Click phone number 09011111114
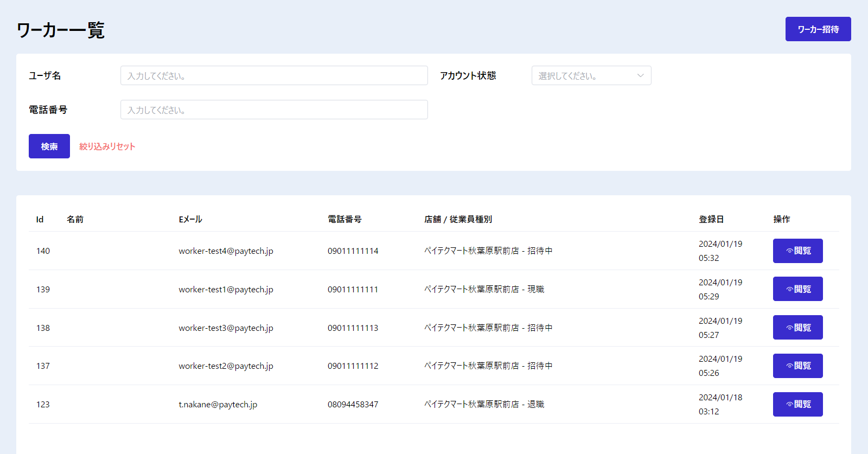The height and width of the screenshot is (454, 868). [353, 251]
